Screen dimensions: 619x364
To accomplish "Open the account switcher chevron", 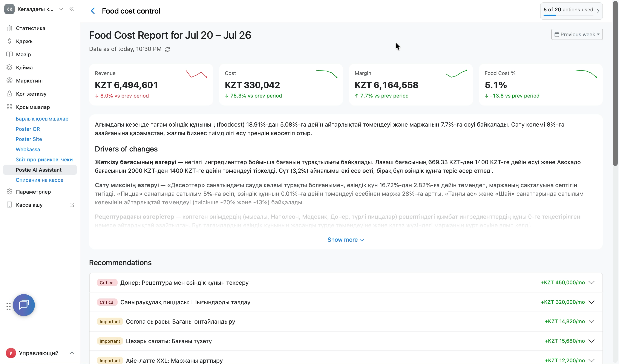I will tap(61, 9).
